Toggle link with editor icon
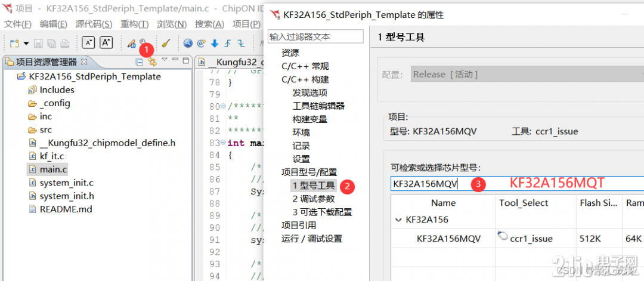This screenshot has width=644, height=281. (153, 63)
